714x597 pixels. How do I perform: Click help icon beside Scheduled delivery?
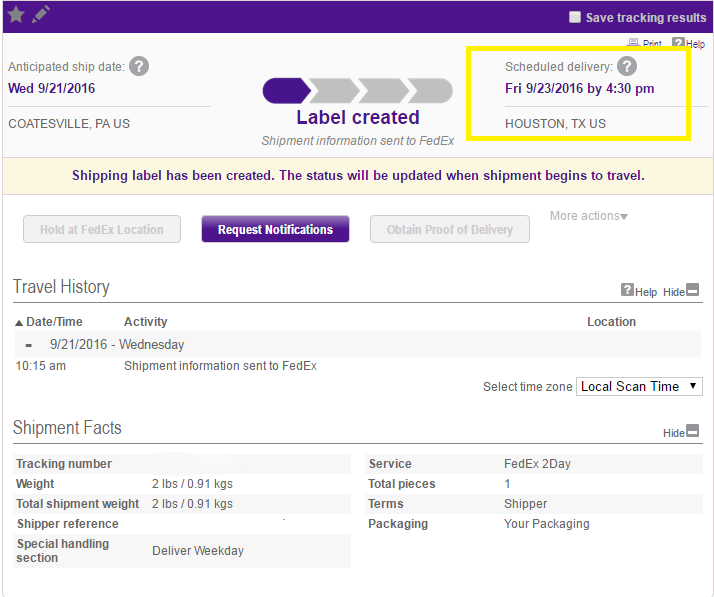[x=627, y=66]
